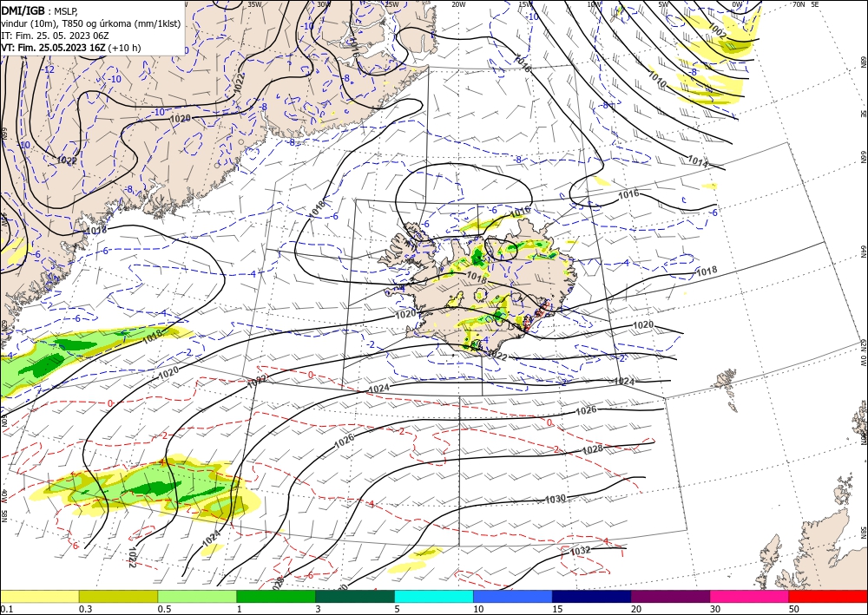This screenshot has width=868, height=615.
Task: Click the 15W longitude label
Action: pyautogui.click(x=525, y=4)
